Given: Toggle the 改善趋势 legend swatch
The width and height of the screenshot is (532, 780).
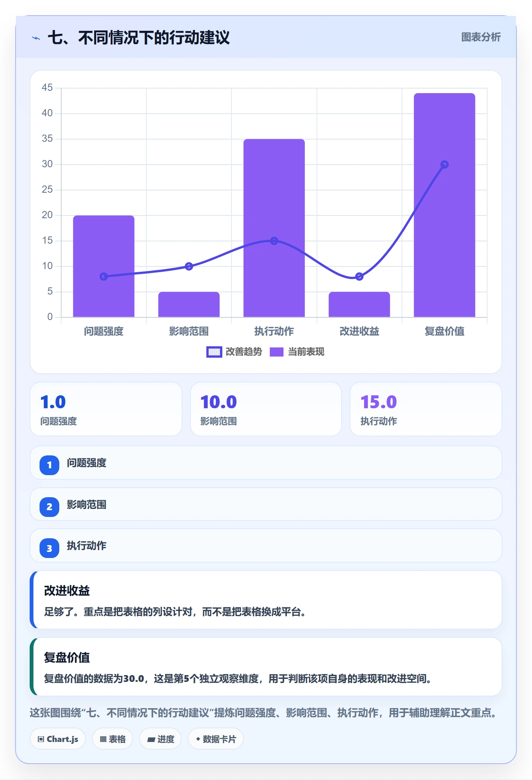Looking at the screenshot, I should coord(214,352).
